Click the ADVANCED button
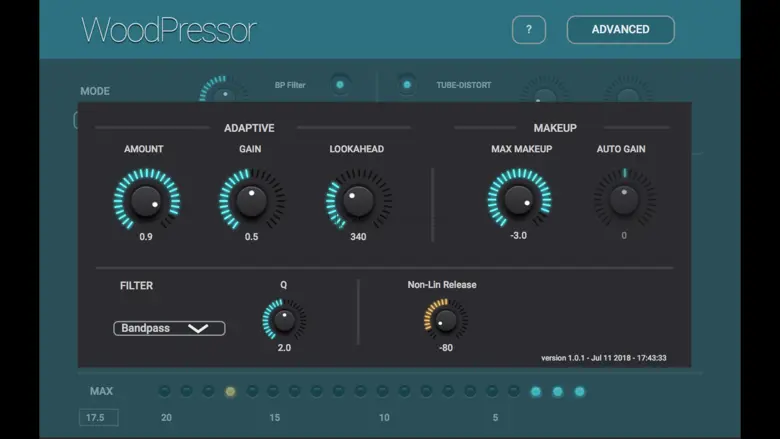The width and height of the screenshot is (780, 439). [x=620, y=30]
